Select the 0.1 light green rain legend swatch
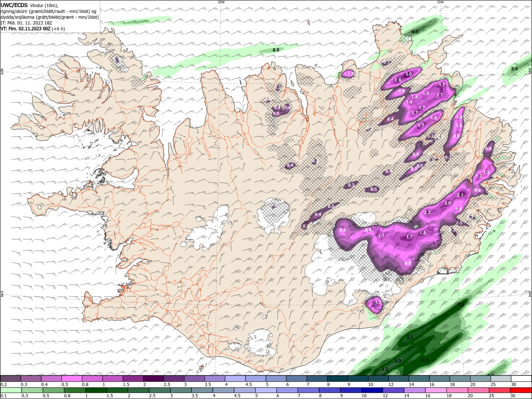Image resolution: width=532 pixels, height=399 pixels. pyautogui.click(x=11, y=390)
